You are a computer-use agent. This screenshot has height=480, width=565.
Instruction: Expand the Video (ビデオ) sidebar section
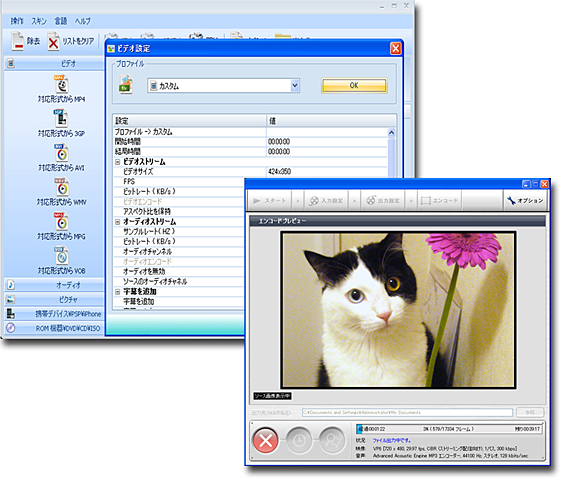[x=55, y=64]
